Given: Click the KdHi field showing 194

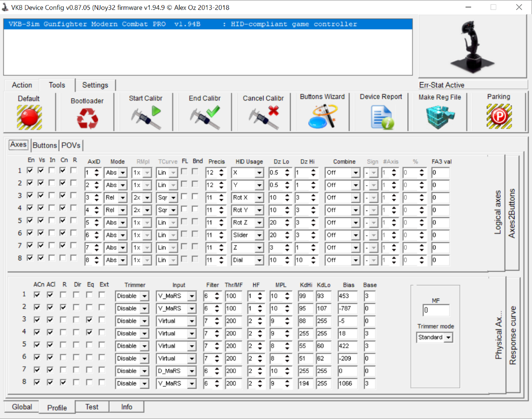Looking at the screenshot, I should pyautogui.click(x=305, y=383).
